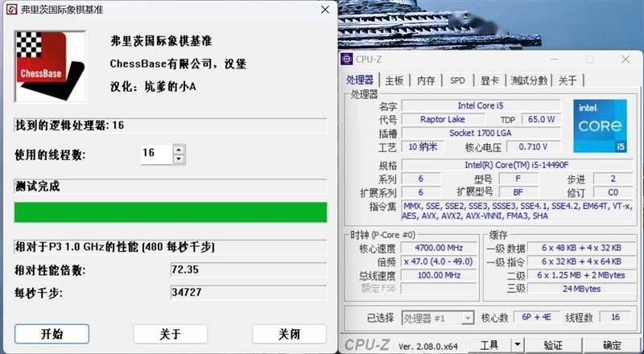Open the 主板 tab in CPU-Z
Viewport: 644px width, 354px height.
(394, 80)
